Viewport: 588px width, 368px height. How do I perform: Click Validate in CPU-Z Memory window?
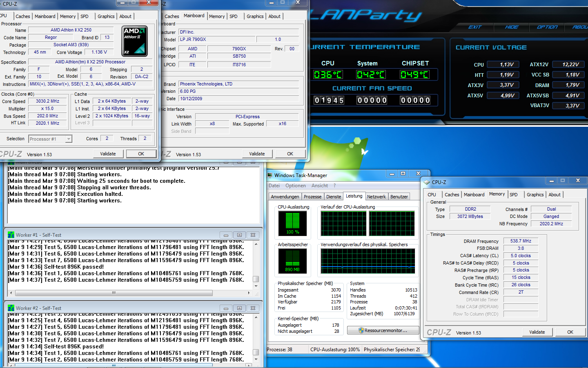point(537,332)
